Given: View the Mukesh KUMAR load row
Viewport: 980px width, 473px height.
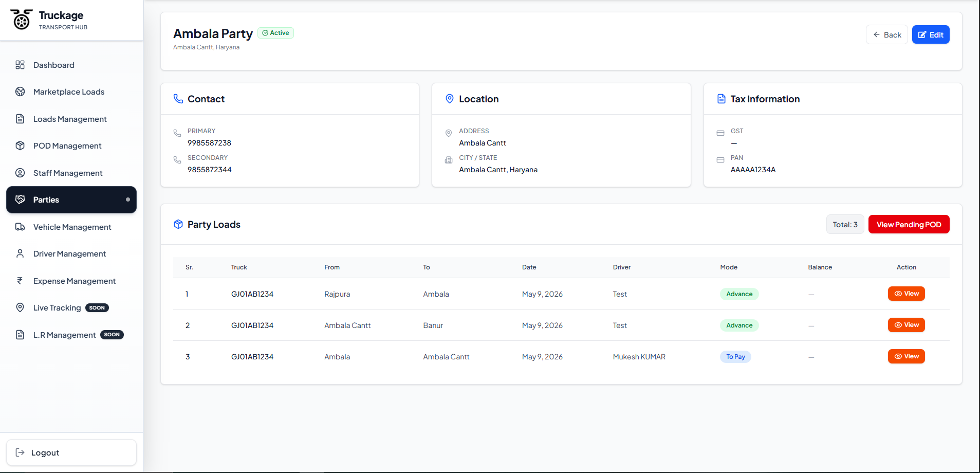Looking at the screenshot, I should tap(907, 356).
